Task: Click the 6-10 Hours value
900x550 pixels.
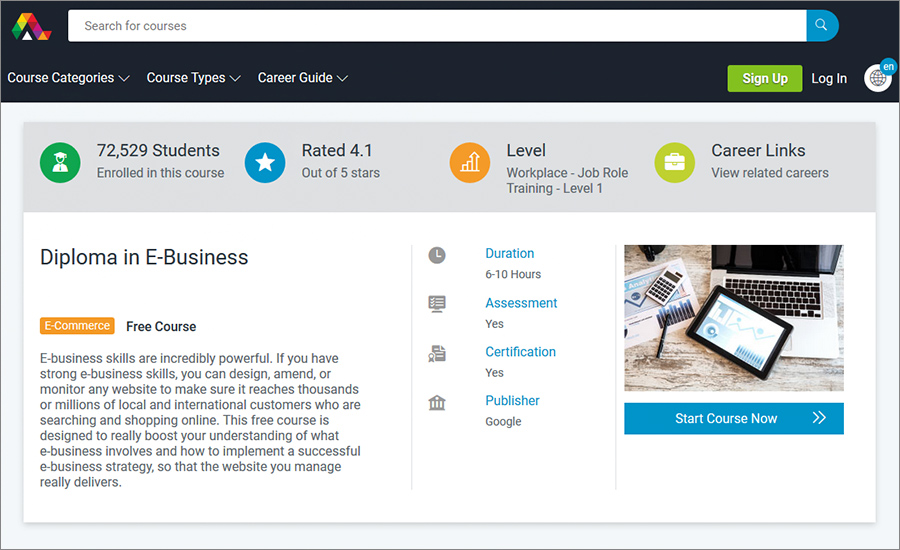Action: (513, 274)
